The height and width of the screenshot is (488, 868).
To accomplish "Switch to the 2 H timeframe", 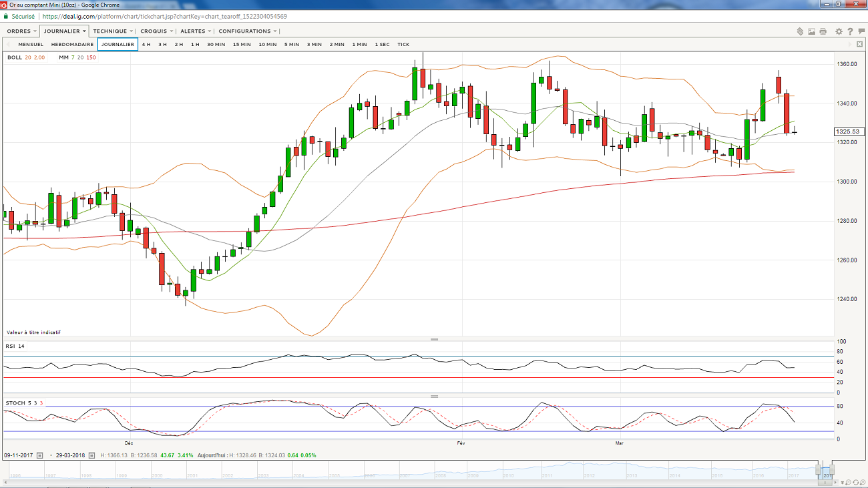I will pyautogui.click(x=178, y=45).
